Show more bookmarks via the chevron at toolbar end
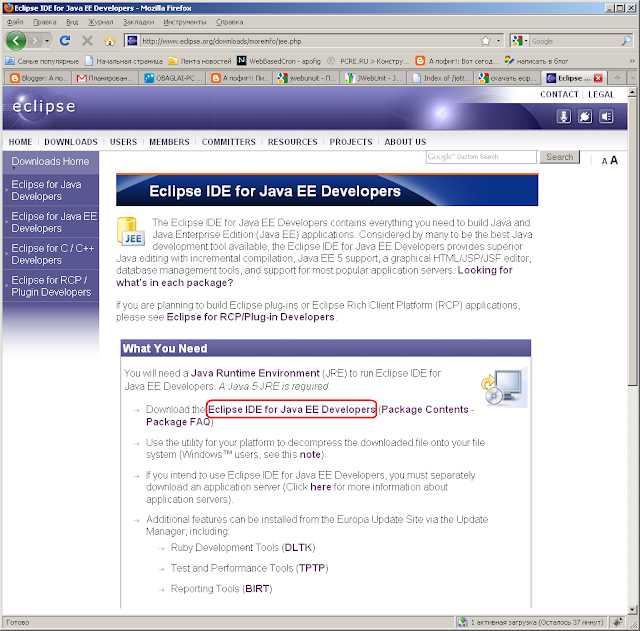The height and width of the screenshot is (631, 640). click(x=632, y=61)
